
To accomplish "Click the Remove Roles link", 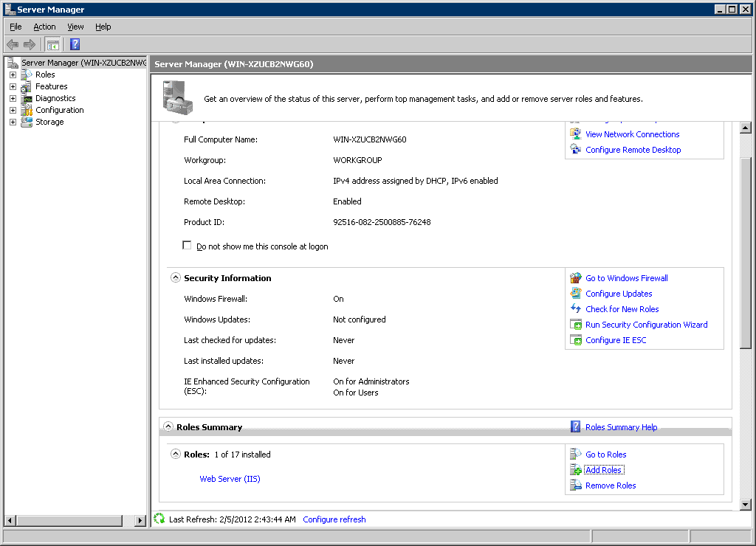I will (611, 485).
